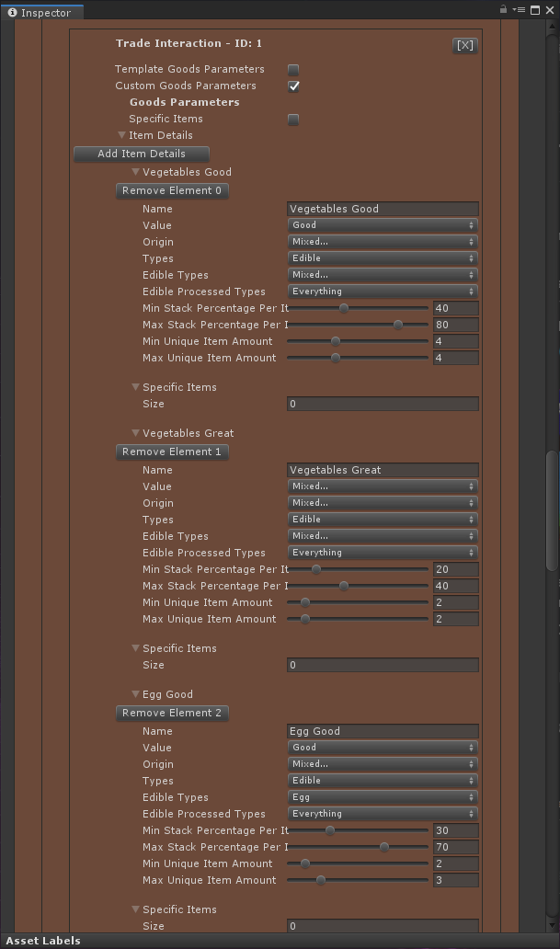Click Min Stack Percentage slider set to 20
Image resolution: width=560 pixels, height=949 pixels.
[x=358, y=569]
